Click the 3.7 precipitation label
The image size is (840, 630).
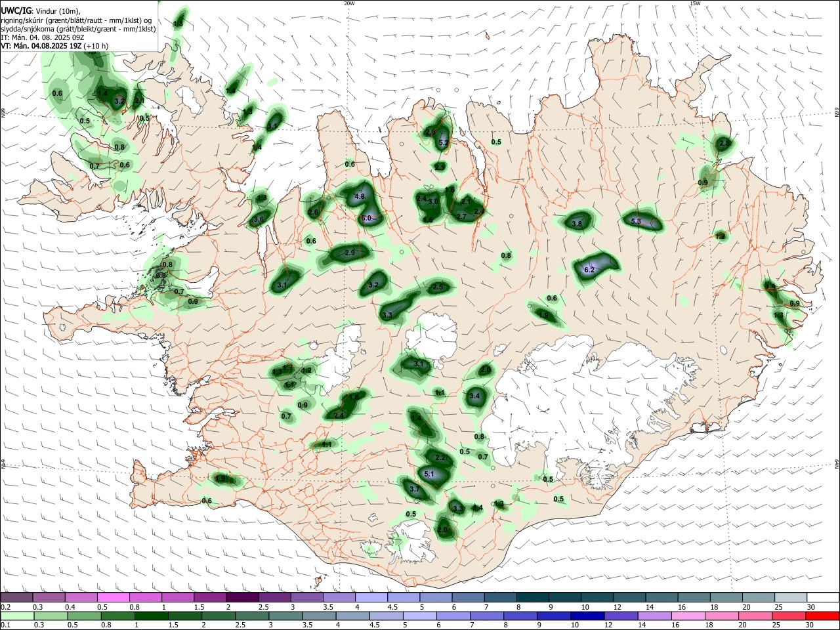click(415, 490)
